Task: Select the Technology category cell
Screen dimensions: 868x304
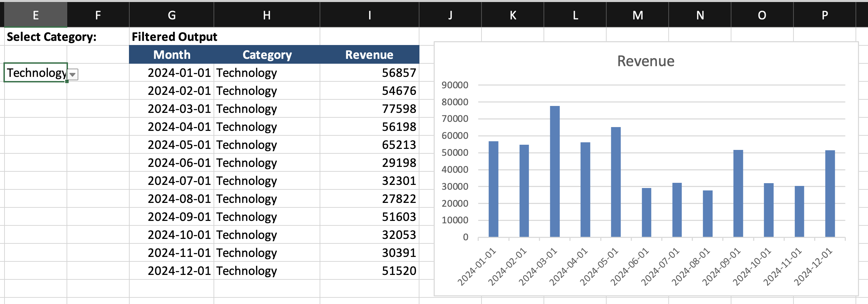Action: [35, 73]
